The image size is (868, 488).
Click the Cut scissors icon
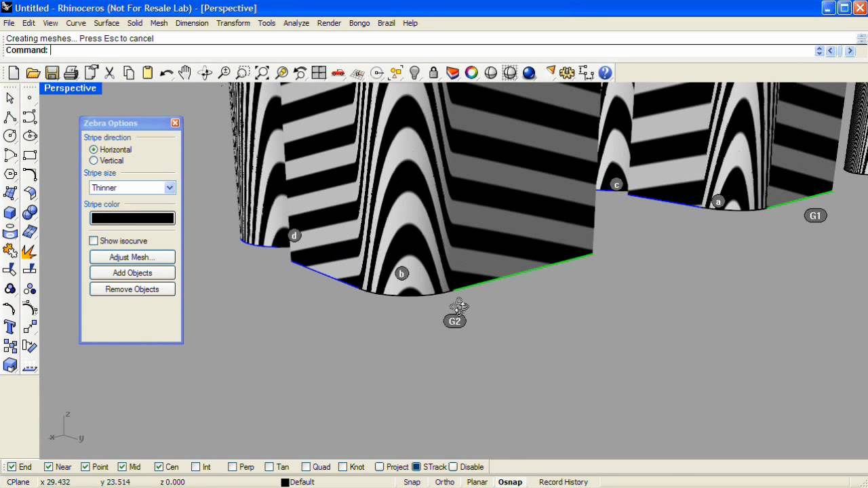109,73
